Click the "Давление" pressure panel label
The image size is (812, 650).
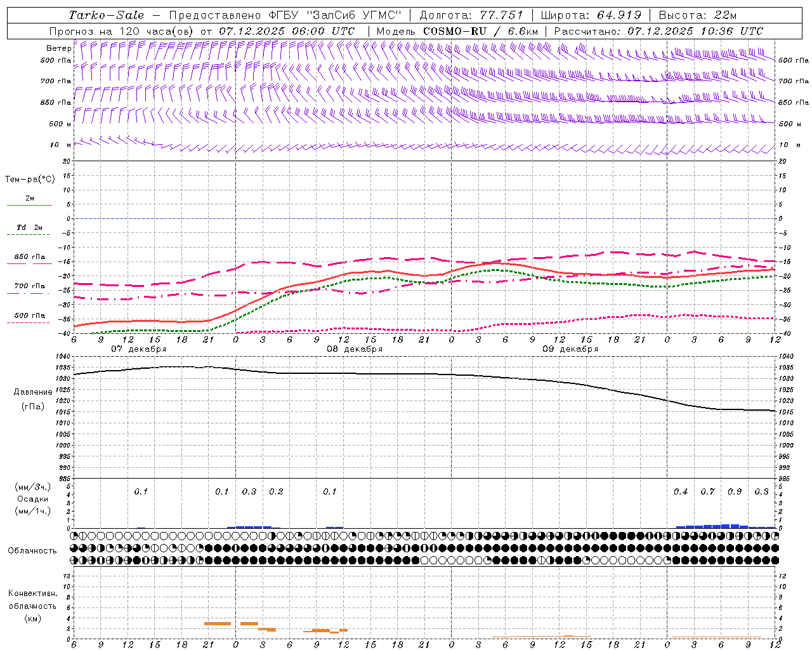pos(33,392)
